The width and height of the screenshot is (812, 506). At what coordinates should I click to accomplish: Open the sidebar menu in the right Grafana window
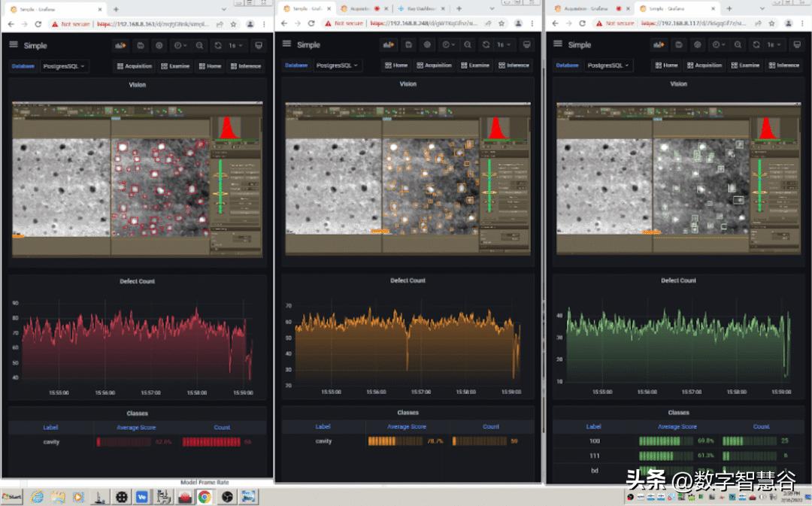coord(558,44)
